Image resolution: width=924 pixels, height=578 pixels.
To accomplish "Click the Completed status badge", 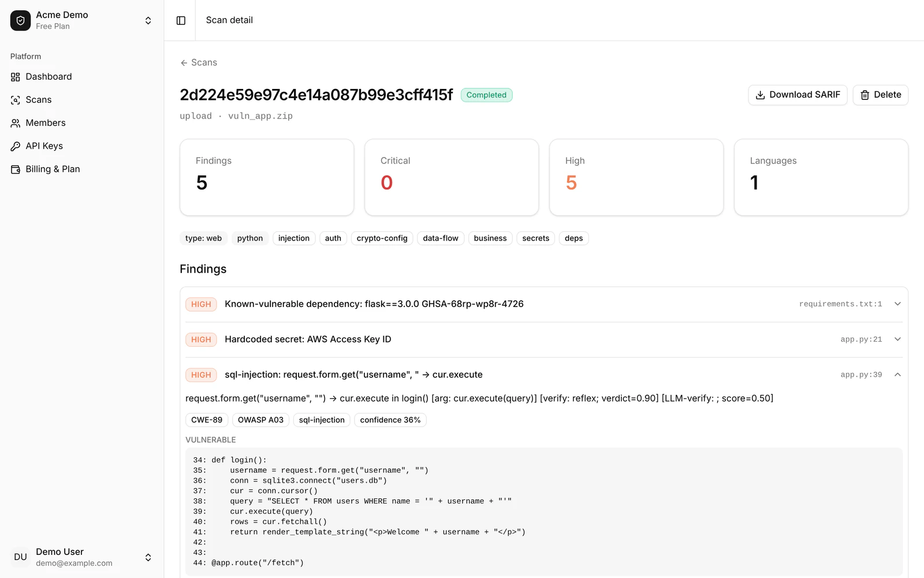I will click(x=486, y=95).
